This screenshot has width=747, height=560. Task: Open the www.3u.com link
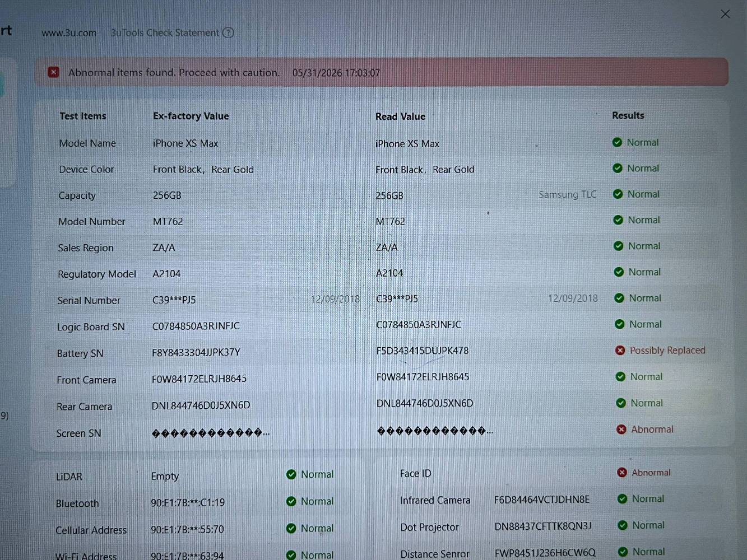pos(69,33)
